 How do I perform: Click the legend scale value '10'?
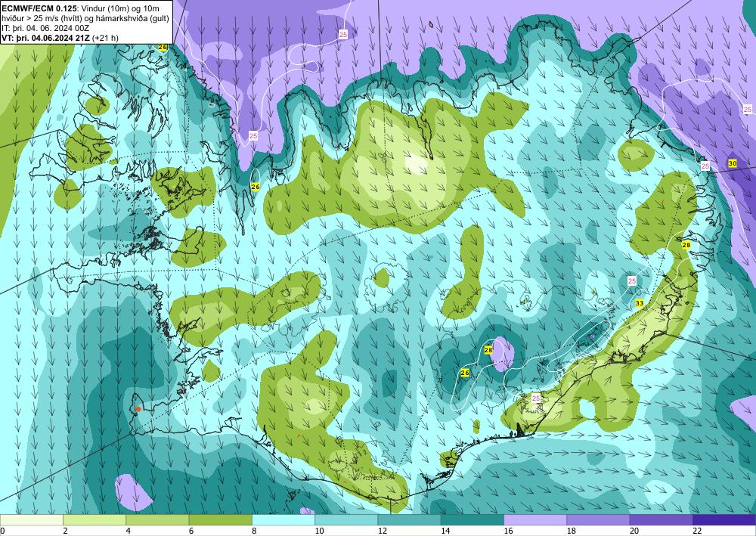pyautogui.click(x=319, y=531)
